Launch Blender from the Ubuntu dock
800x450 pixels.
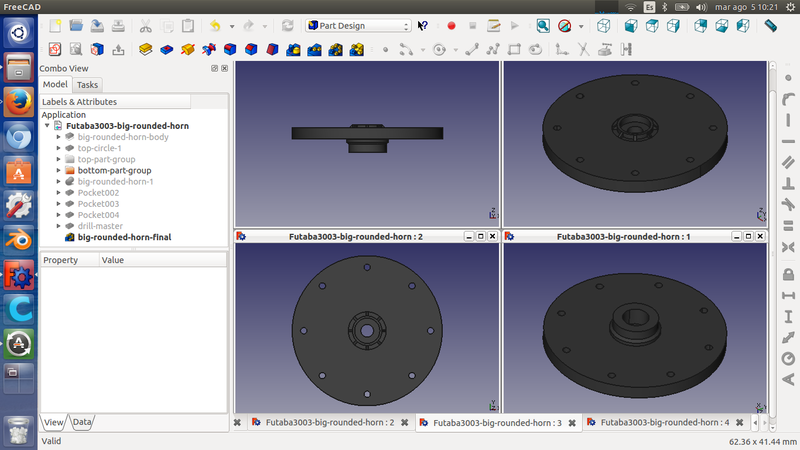17,239
